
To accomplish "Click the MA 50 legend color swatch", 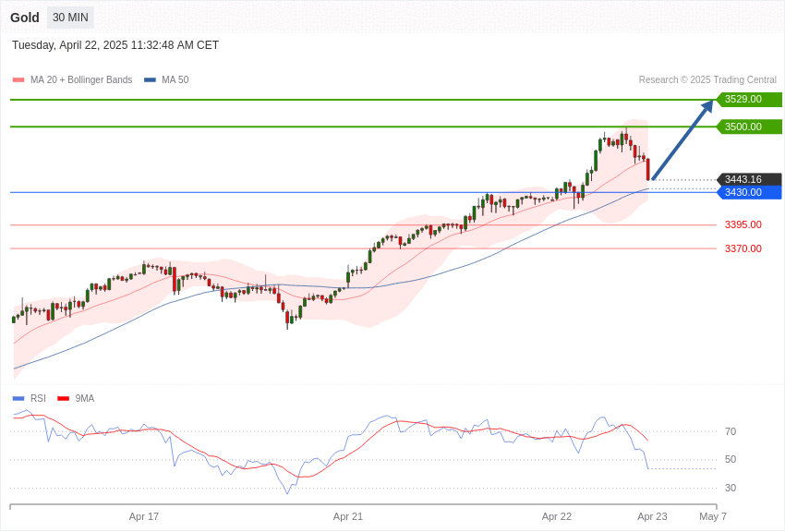I will point(150,79).
